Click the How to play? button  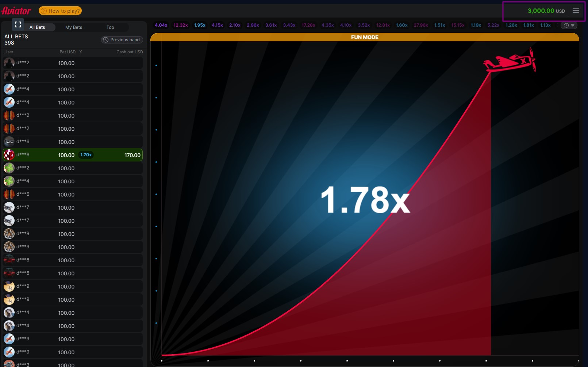click(x=60, y=11)
